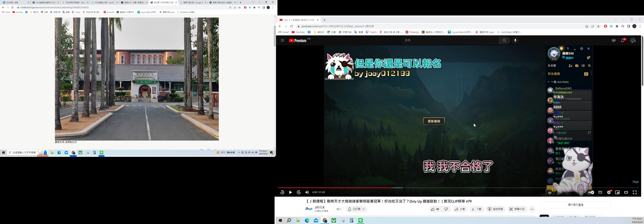644x224 pixels.
Task: Open search magnifier on right taskbar
Action: tap(289, 220)
